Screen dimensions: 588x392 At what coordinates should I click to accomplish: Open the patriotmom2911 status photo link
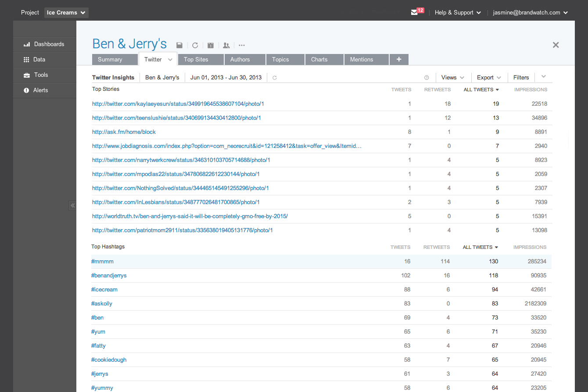point(183,230)
